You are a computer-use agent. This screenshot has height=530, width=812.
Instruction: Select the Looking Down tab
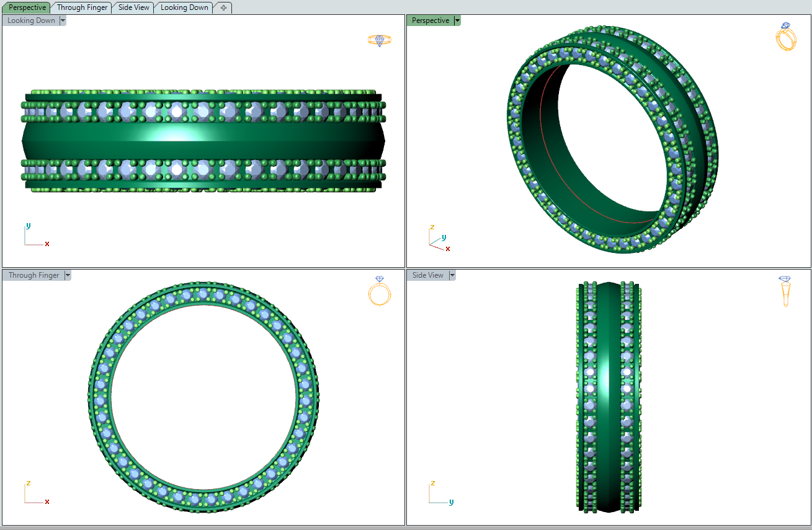pos(184,8)
